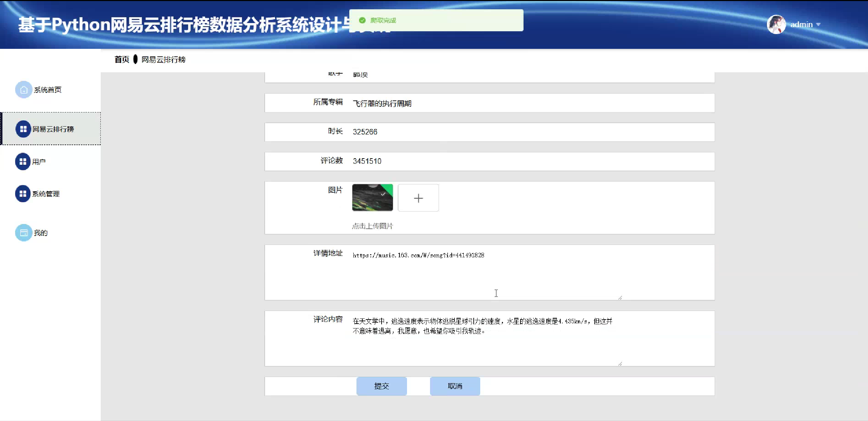
Task: Click the plus icon to add image
Action: [418, 198]
